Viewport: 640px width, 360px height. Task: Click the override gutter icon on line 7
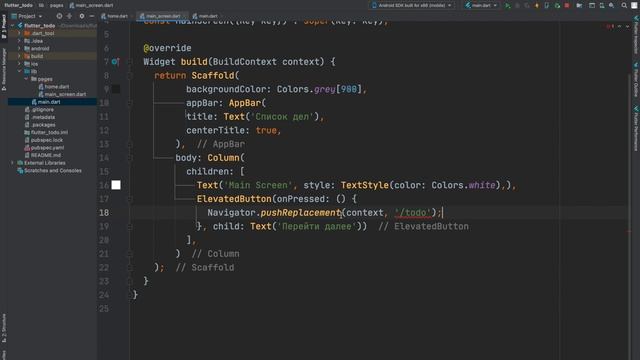(115, 62)
